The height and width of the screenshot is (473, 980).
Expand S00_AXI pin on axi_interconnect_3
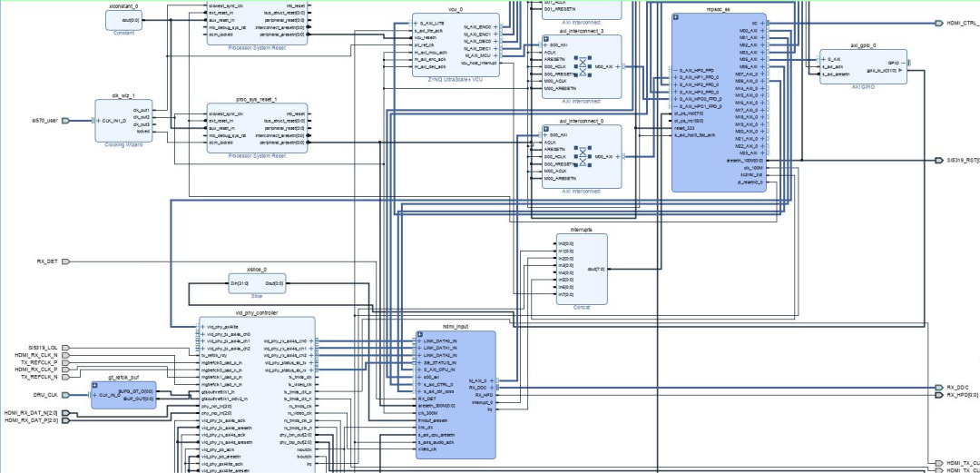click(546, 45)
